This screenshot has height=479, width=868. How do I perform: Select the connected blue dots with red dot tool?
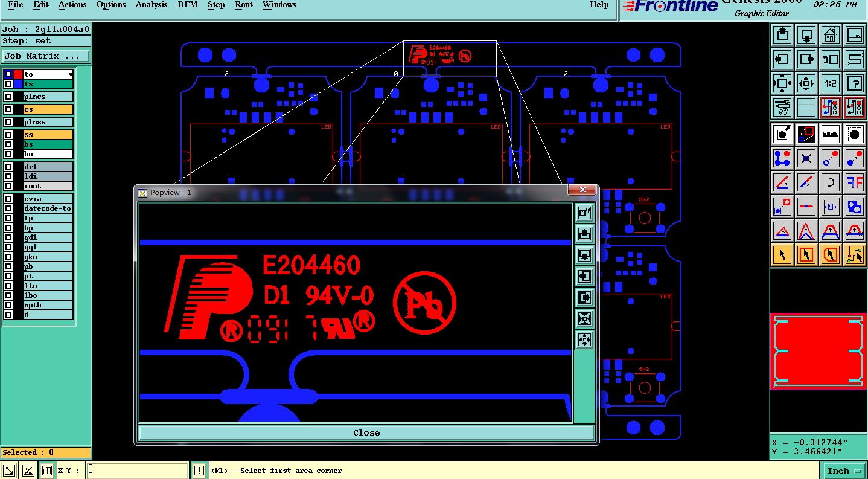coord(782,158)
